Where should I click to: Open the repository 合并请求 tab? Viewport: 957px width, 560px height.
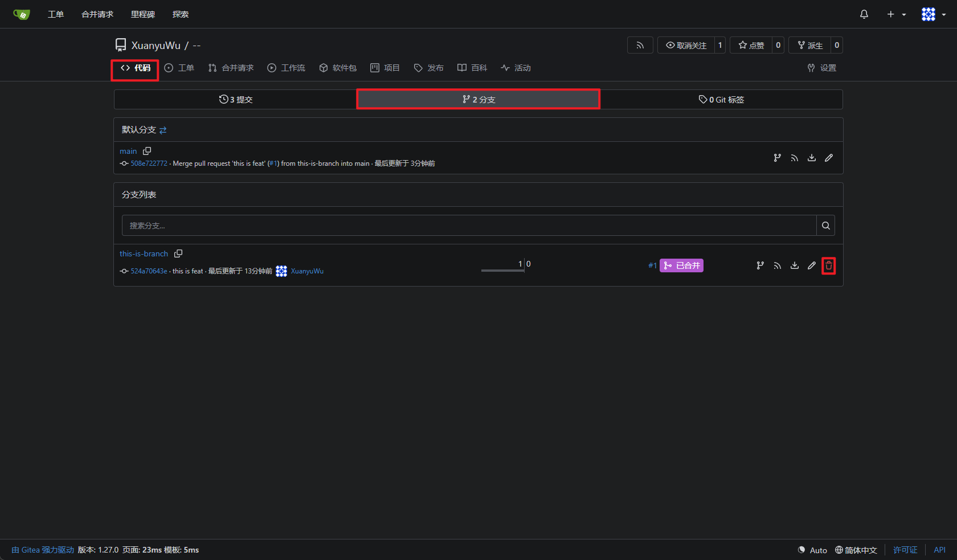coord(231,68)
